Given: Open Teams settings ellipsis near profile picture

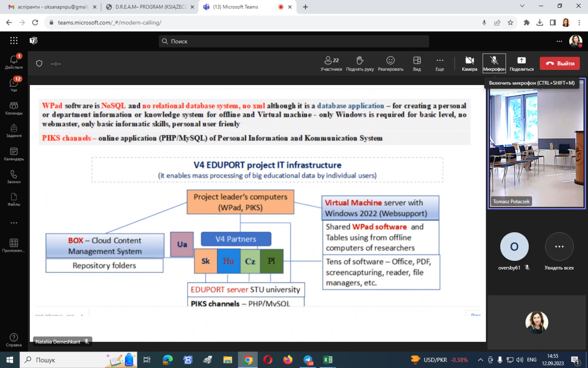Looking at the screenshot, I should click(559, 41).
